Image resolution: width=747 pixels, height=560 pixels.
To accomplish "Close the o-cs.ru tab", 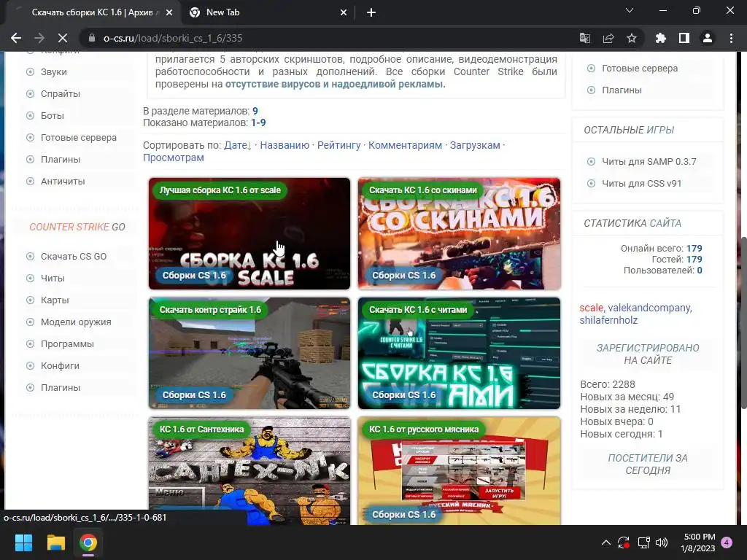I will [169, 13].
